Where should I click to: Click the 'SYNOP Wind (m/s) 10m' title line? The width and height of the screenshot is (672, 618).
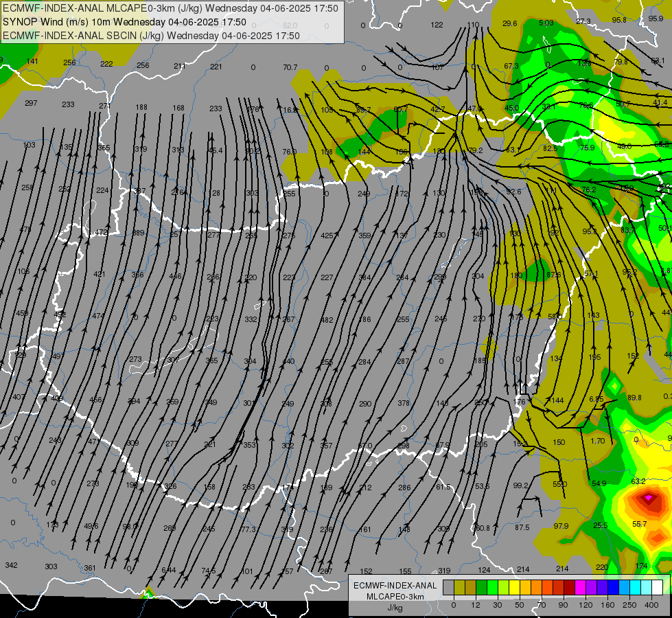124,22
